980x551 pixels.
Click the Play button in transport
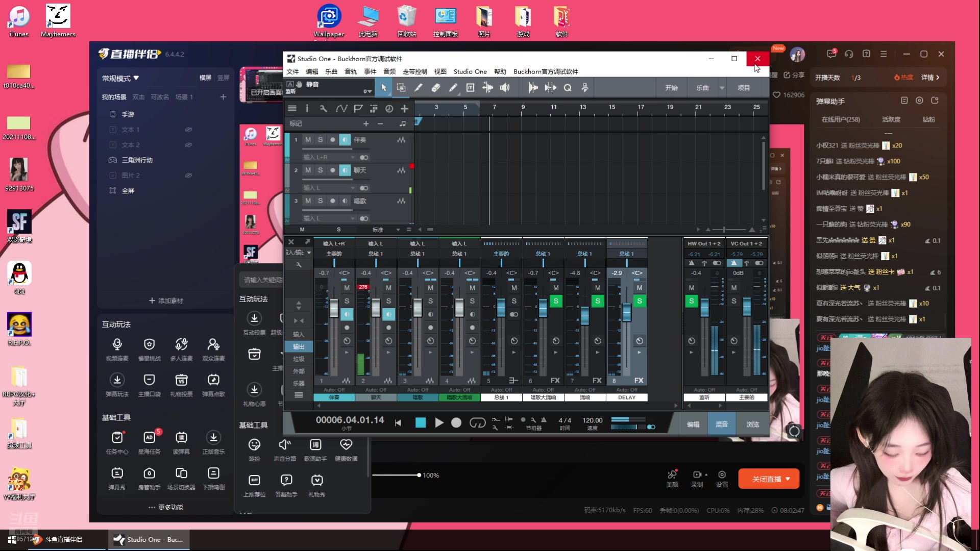pyautogui.click(x=439, y=422)
